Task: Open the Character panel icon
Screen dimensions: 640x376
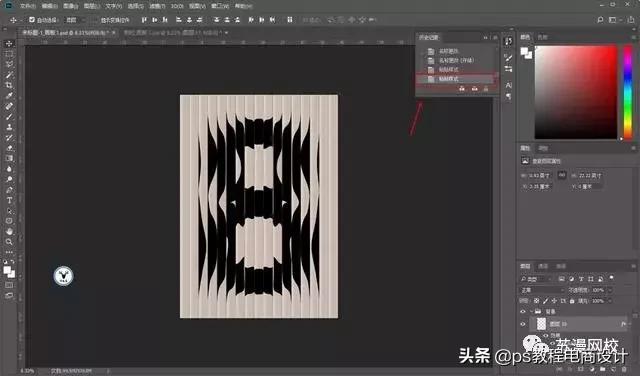Action: (508, 85)
